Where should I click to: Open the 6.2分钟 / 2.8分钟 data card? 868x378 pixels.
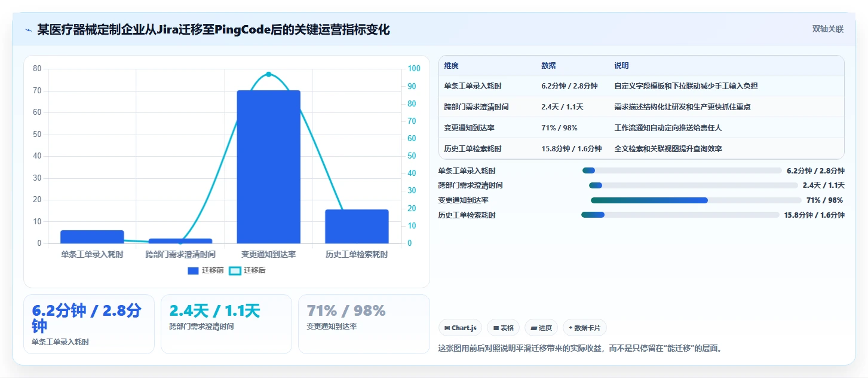pos(89,324)
